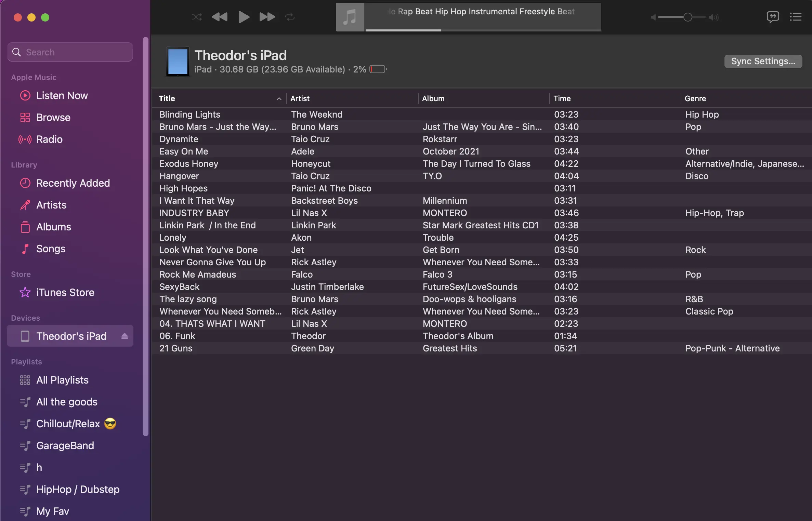Select Look What You've Done
Image resolution: width=812 pixels, height=521 pixels.
482,250
